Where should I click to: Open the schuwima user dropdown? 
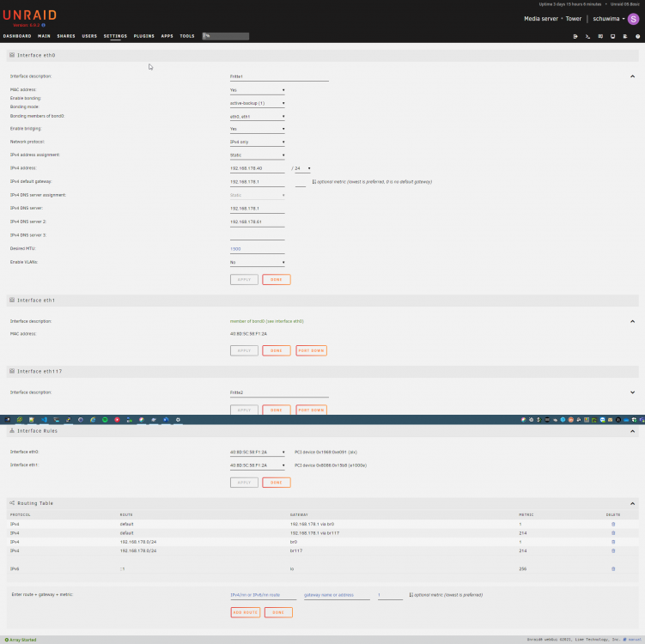tap(608, 19)
